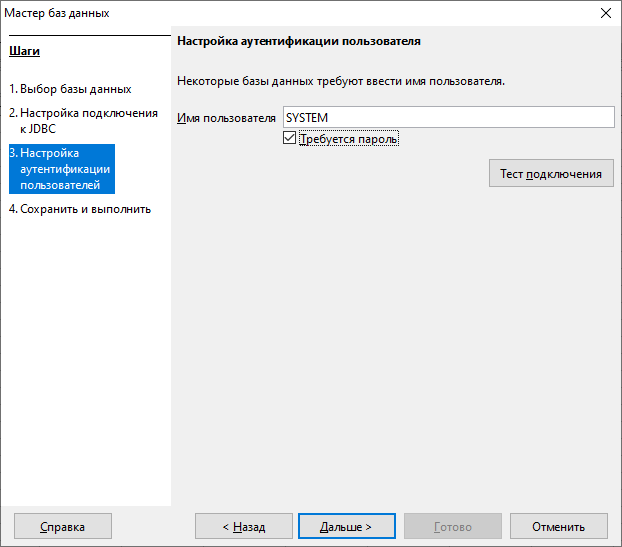Focus the user name field containing SYSTEM
This screenshot has width=622, height=547.
(448, 118)
